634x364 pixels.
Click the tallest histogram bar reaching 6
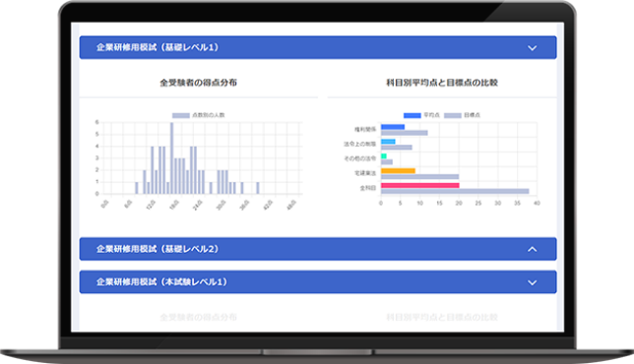(172, 158)
